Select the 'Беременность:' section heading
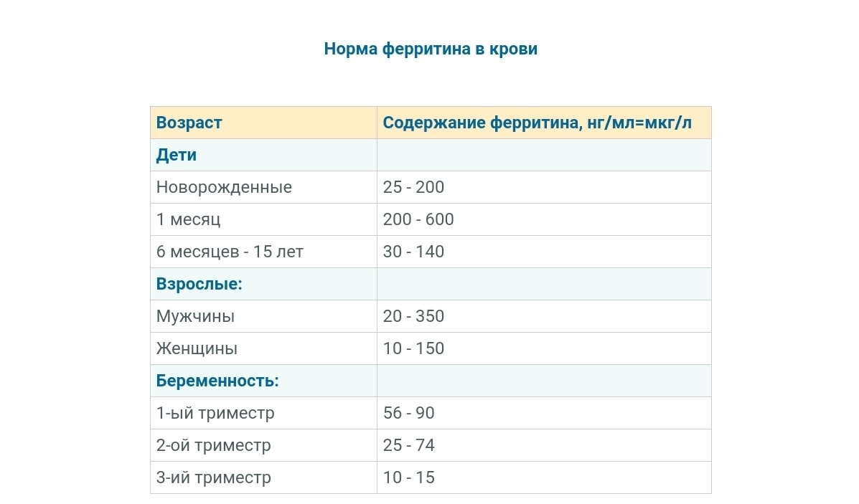 coord(217,381)
